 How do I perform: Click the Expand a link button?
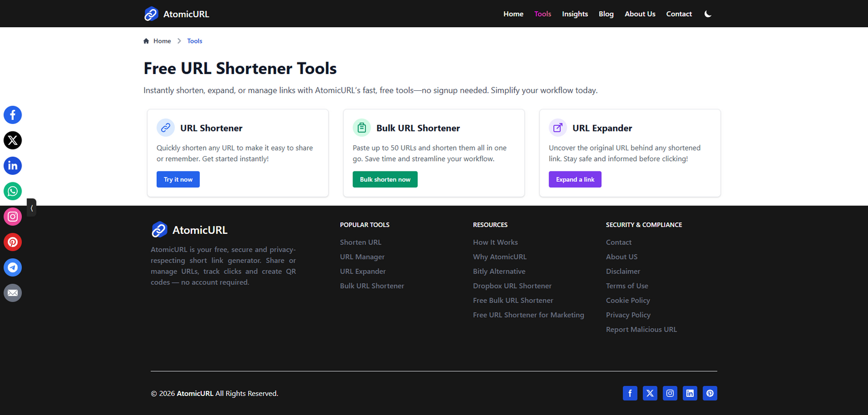575,179
